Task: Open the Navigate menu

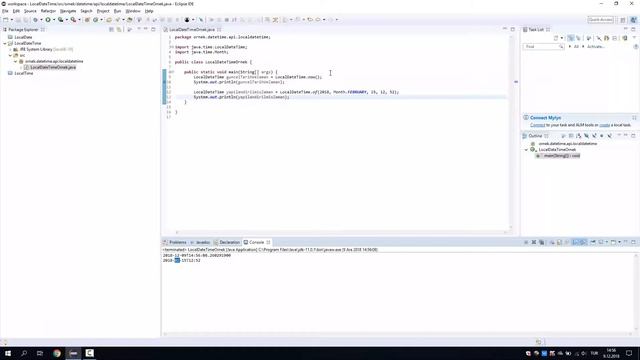Action: click(x=68, y=11)
